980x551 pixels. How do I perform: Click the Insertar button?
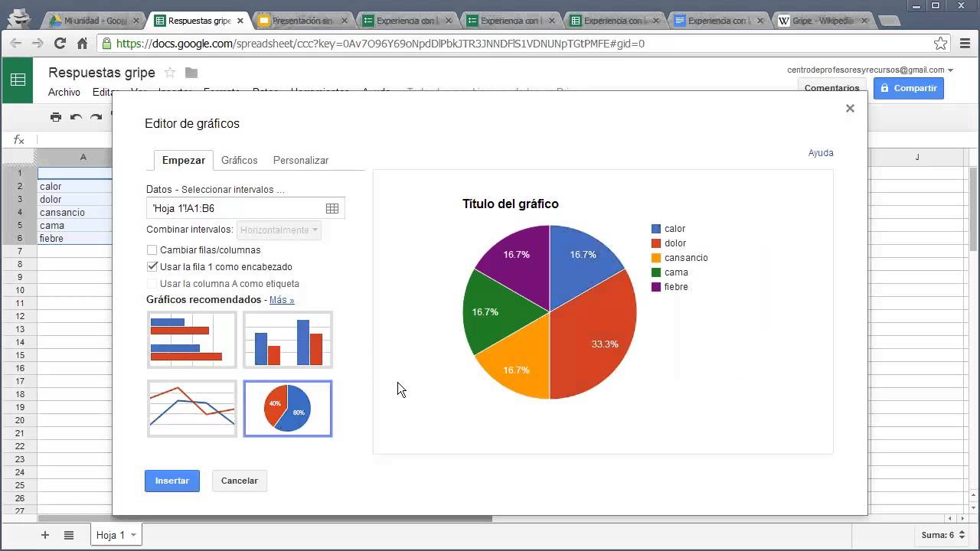coord(172,481)
